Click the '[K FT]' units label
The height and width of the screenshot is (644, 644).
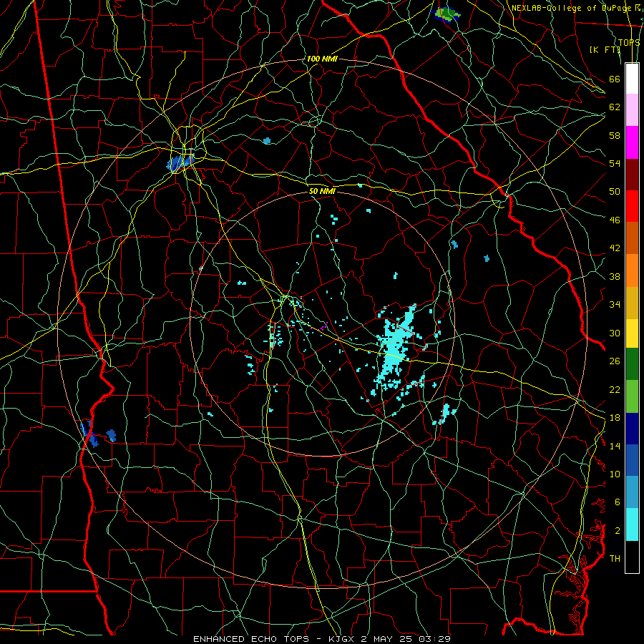pos(605,50)
